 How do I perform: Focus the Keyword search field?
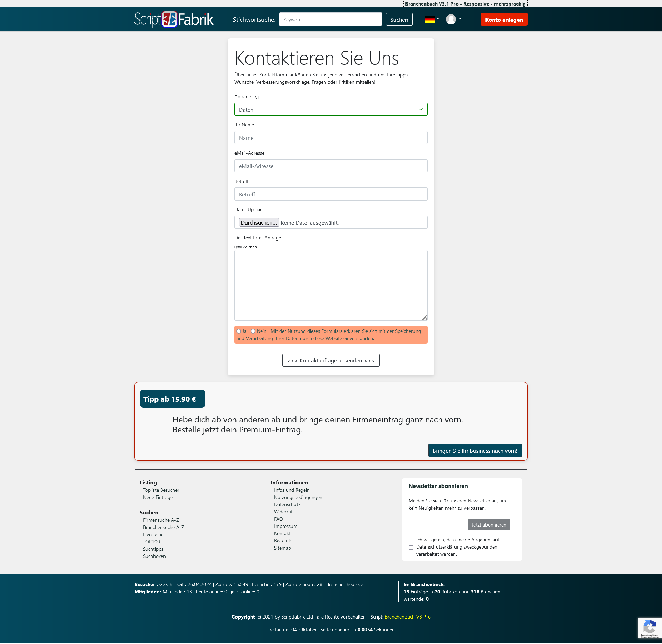point(330,20)
